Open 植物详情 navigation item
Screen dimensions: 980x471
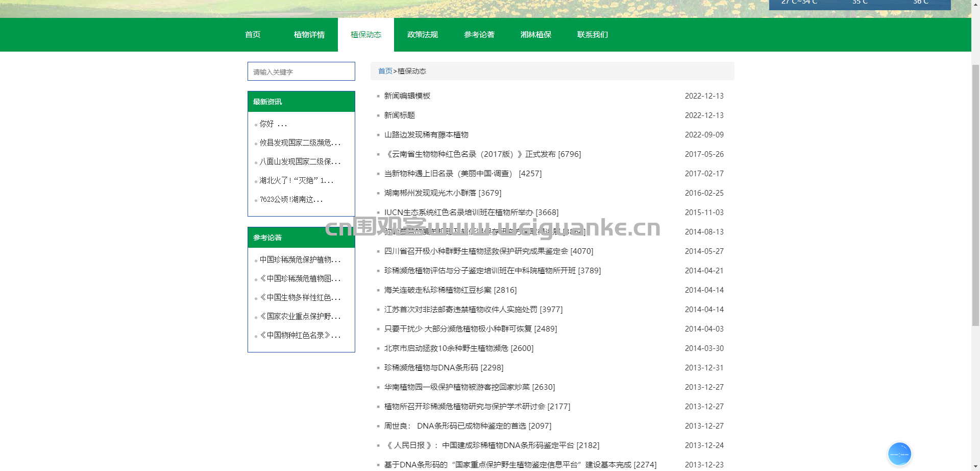(309, 35)
